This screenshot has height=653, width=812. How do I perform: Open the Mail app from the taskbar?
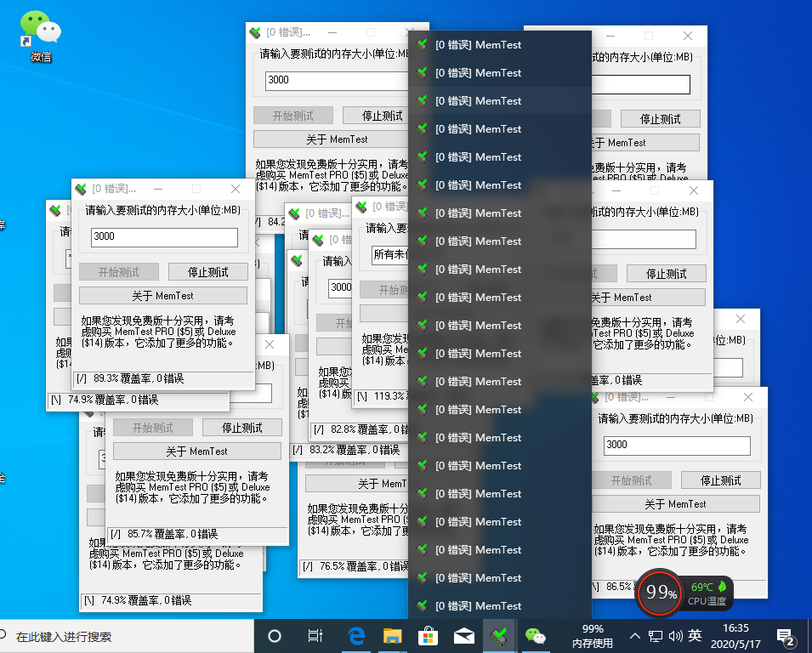point(464,637)
